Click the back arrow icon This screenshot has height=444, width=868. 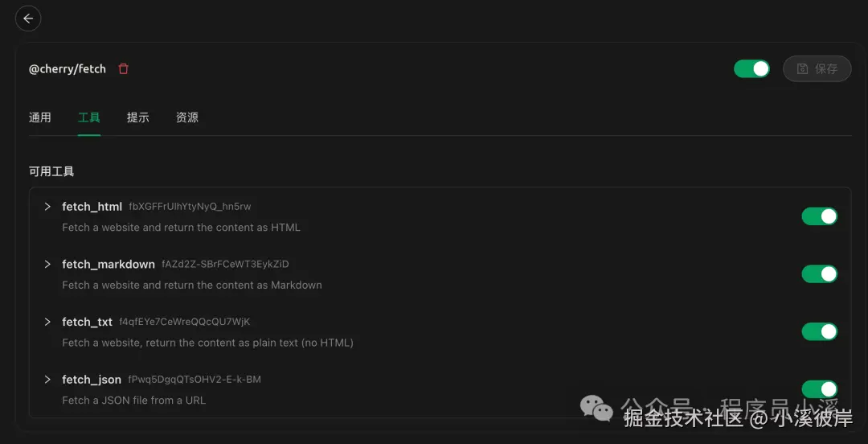pos(28,18)
